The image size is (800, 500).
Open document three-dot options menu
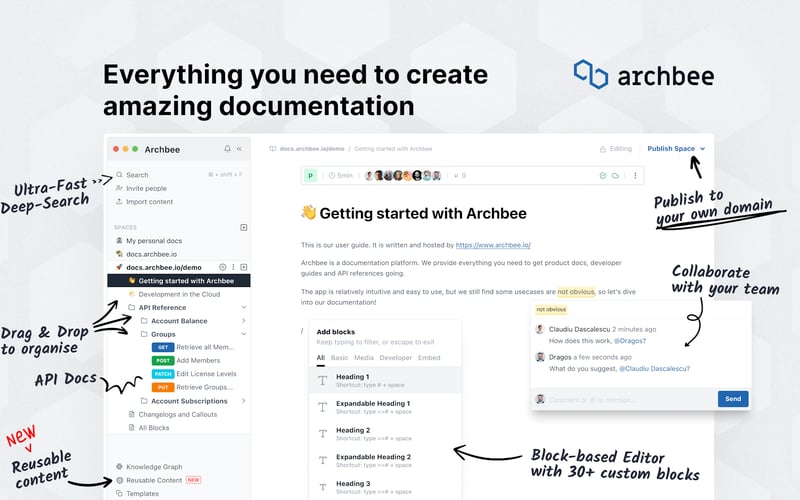[635, 176]
